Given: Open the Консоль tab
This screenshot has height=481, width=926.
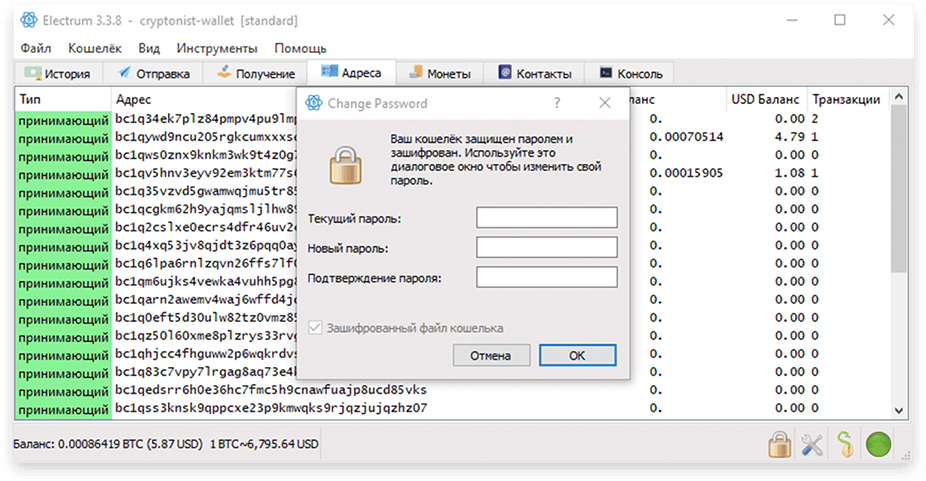Looking at the screenshot, I should pos(630,73).
